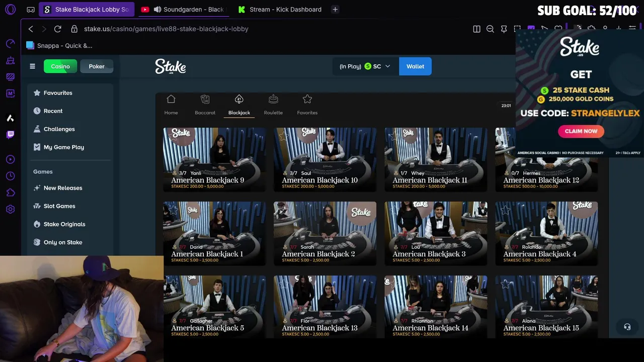Switch to Soundgarden YouTube browser tab
Screen dimensions: 644x362
tap(183, 10)
